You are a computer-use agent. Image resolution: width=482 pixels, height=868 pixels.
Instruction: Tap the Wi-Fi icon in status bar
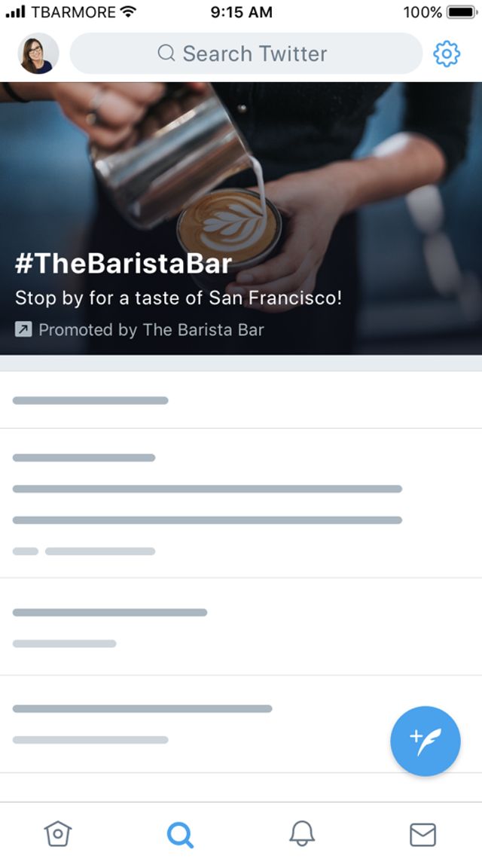coord(129,12)
